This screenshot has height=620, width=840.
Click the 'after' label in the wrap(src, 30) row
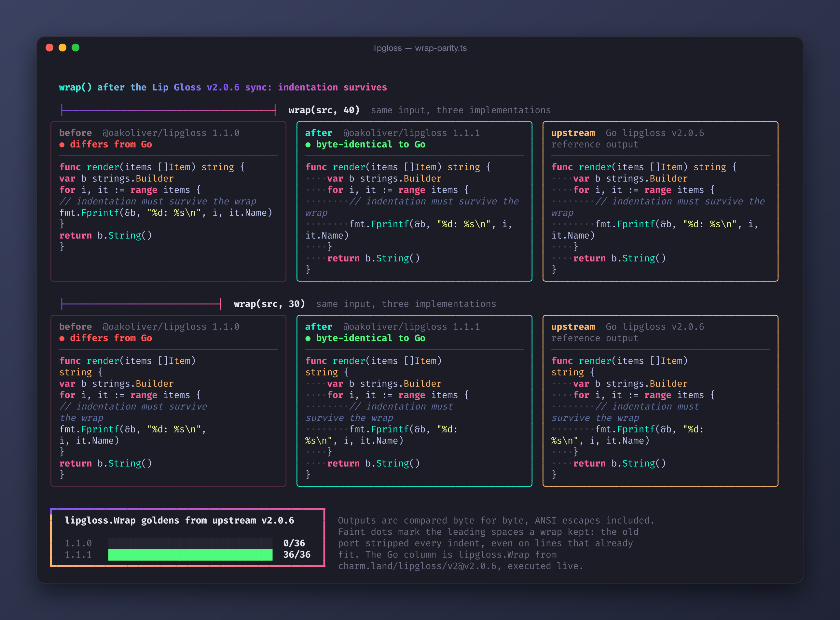coord(319,327)
